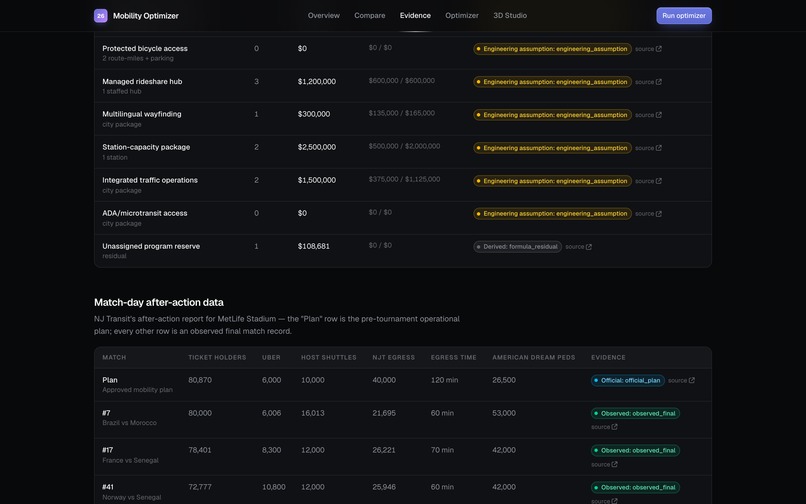Click the Mobility Optimizer logo icon
This screenshot has width=806, height=504.
pyautogui.click(x=101, y=16)
